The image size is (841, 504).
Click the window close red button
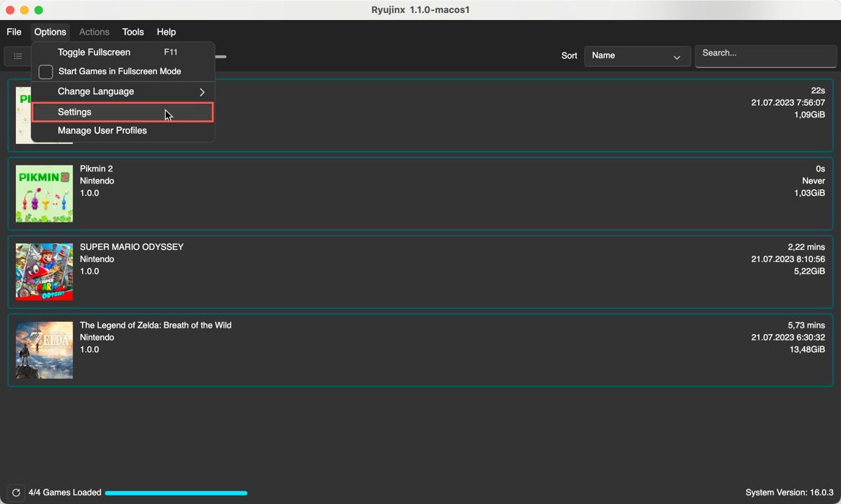pos(10,10)
